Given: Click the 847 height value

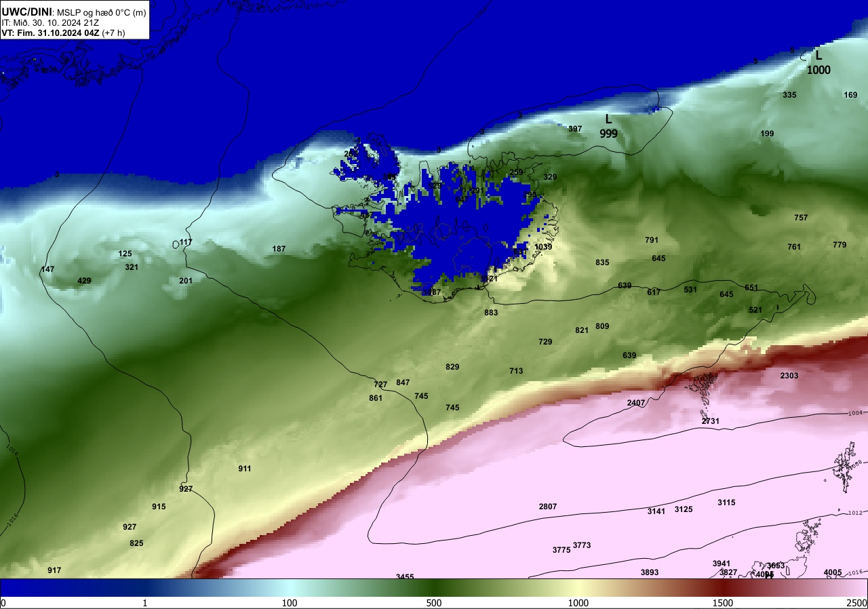Looking at the screenshot, I should click(403, 382).
